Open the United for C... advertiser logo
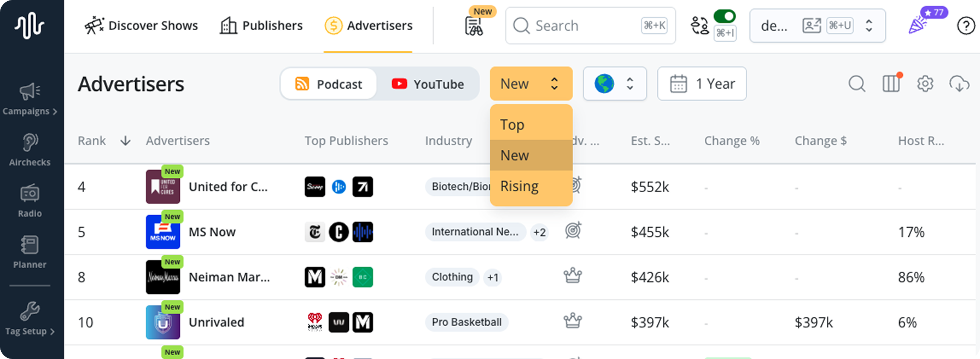This screenshot has height=359, width=980. pos(163,187)
